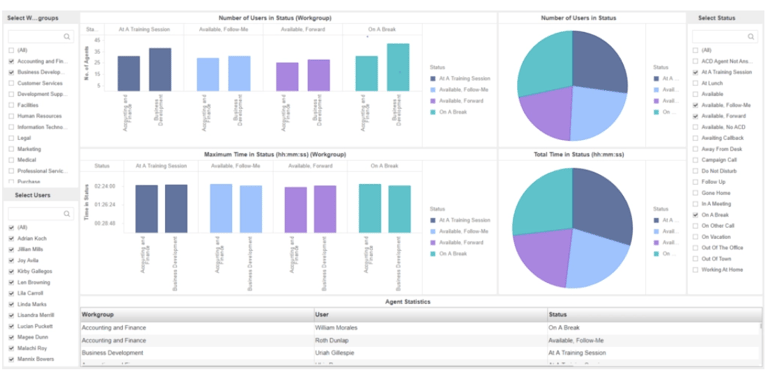Screen dimensions: 770x372
Task: Check the Do Not Disturb status
Action: tap(695, 171)
